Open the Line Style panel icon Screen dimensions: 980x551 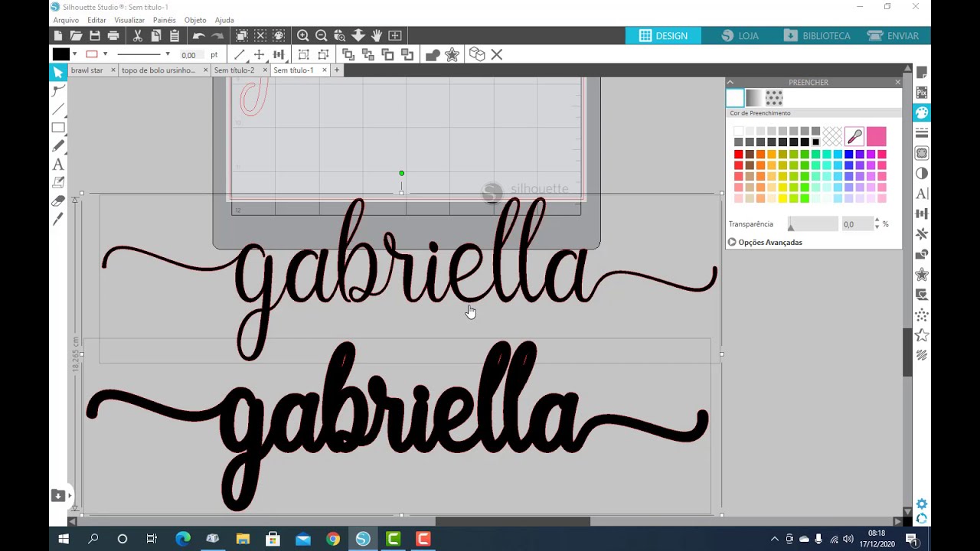point(922,133)
